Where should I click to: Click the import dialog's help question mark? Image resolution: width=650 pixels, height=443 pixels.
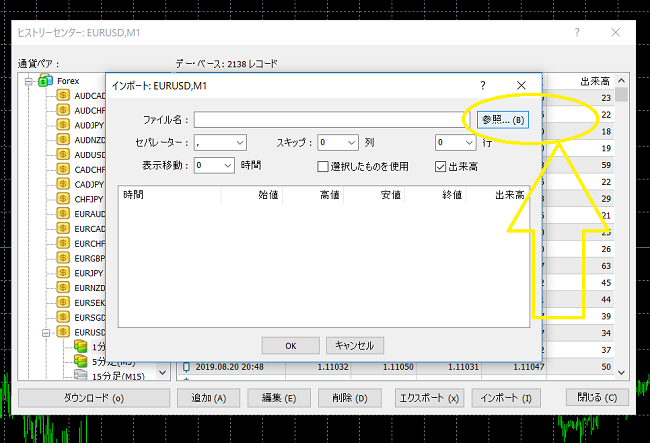(483, 87)
